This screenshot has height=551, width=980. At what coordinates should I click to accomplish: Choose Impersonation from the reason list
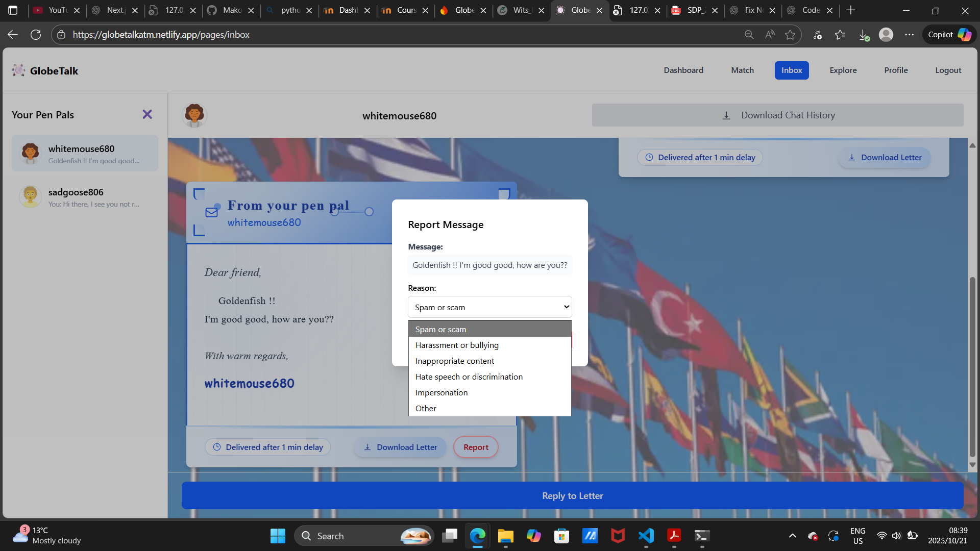point(441,392)
